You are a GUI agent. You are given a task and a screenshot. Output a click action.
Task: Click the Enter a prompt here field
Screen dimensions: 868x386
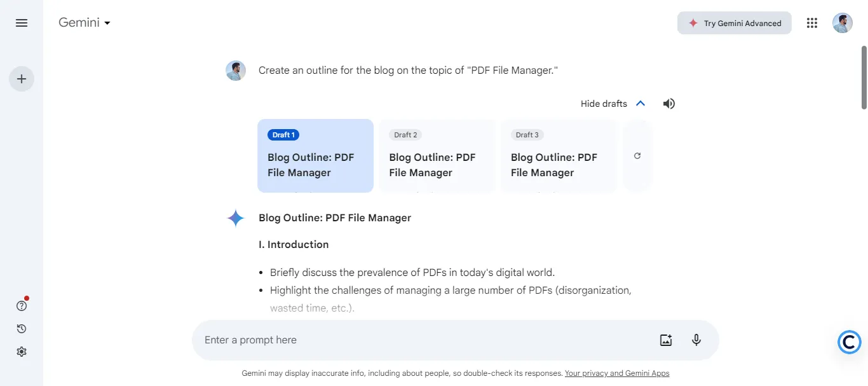(419, 340)
